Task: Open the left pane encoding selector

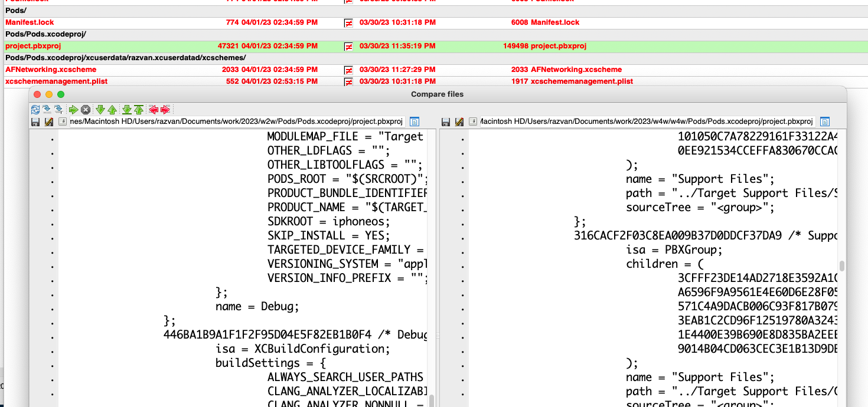Action: pos(63,122)
